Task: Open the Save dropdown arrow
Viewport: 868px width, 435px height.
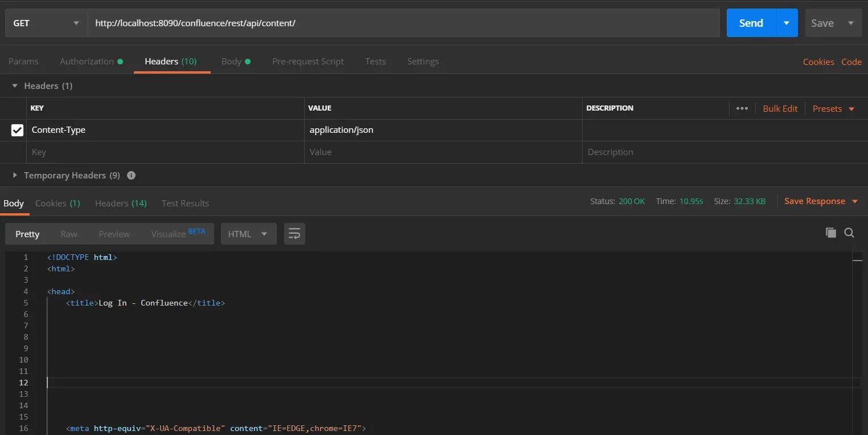Action: tap(851, 23)
